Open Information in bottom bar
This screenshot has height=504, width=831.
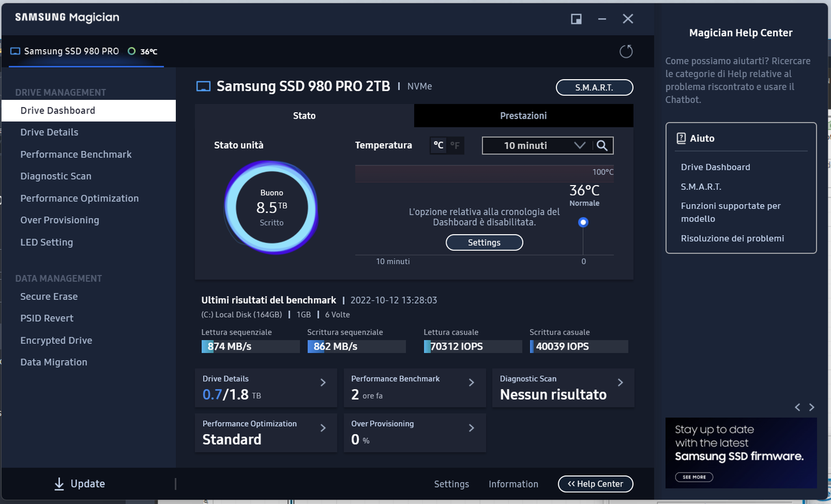(x=514, y=484)
